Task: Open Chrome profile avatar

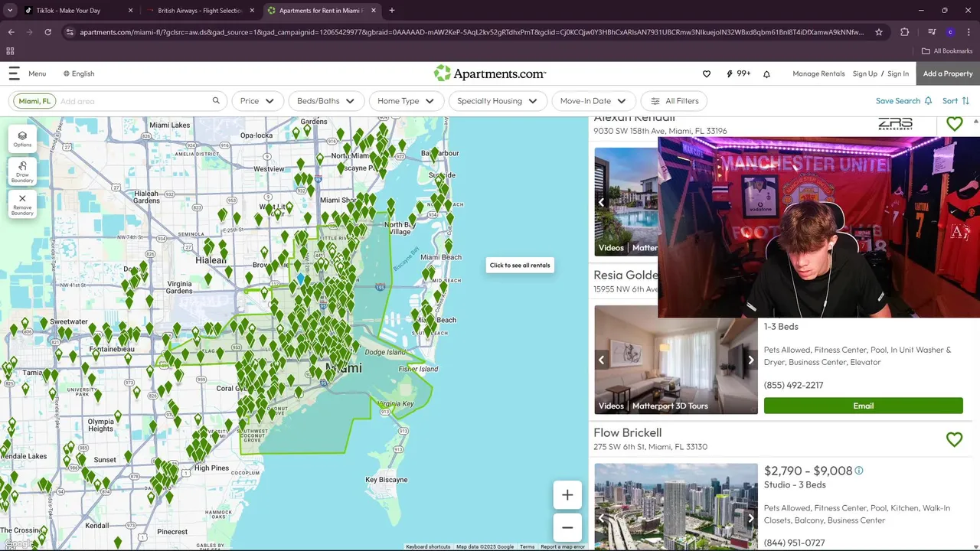Action: click(x=950, y=32)
